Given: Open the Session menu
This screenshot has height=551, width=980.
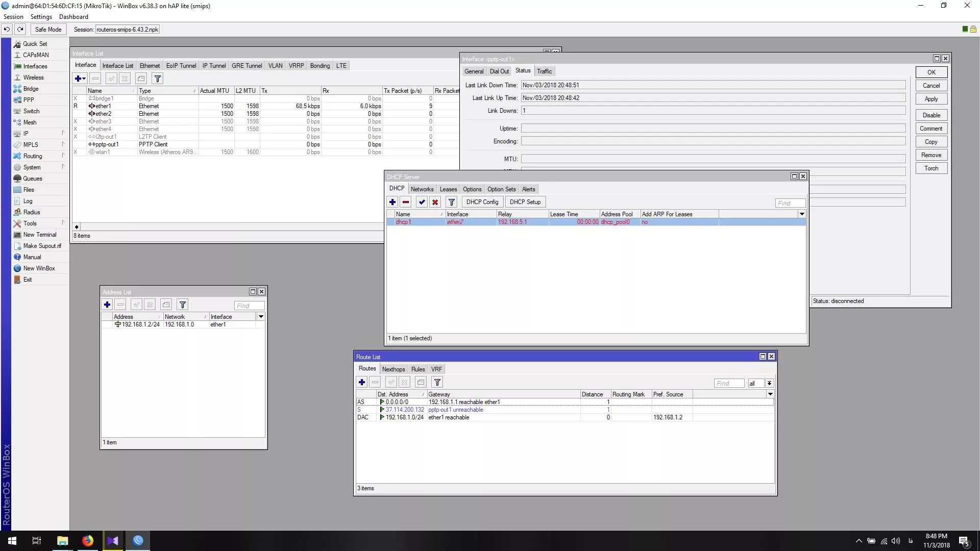Looking at the screenshot, I should [13, 17].
